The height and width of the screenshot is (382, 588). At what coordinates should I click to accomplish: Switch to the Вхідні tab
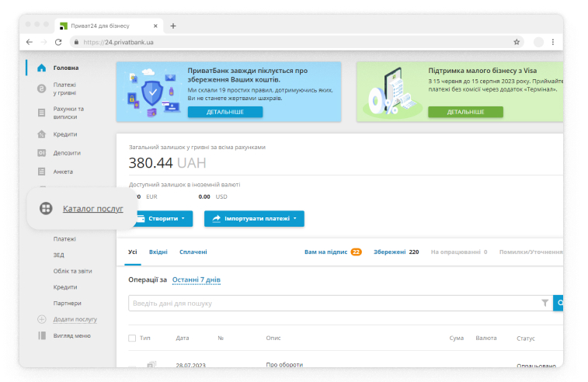pyautogui.click(x=158, y=252)
